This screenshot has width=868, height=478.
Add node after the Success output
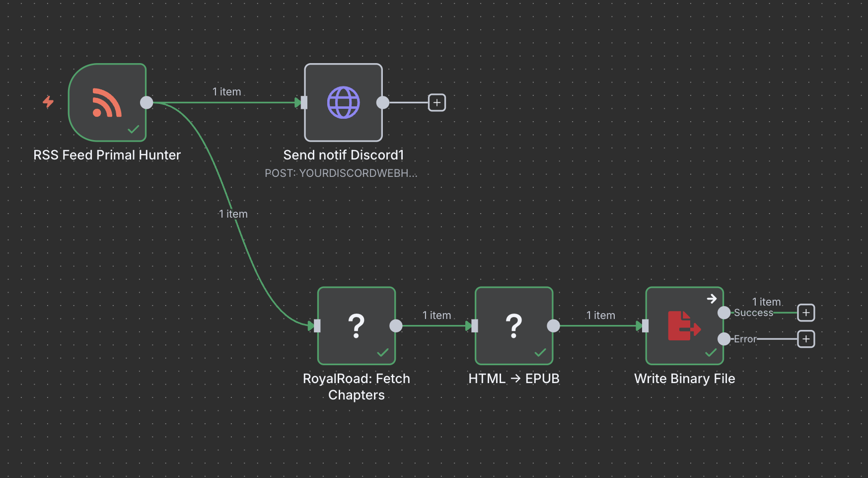click(806, 313)
